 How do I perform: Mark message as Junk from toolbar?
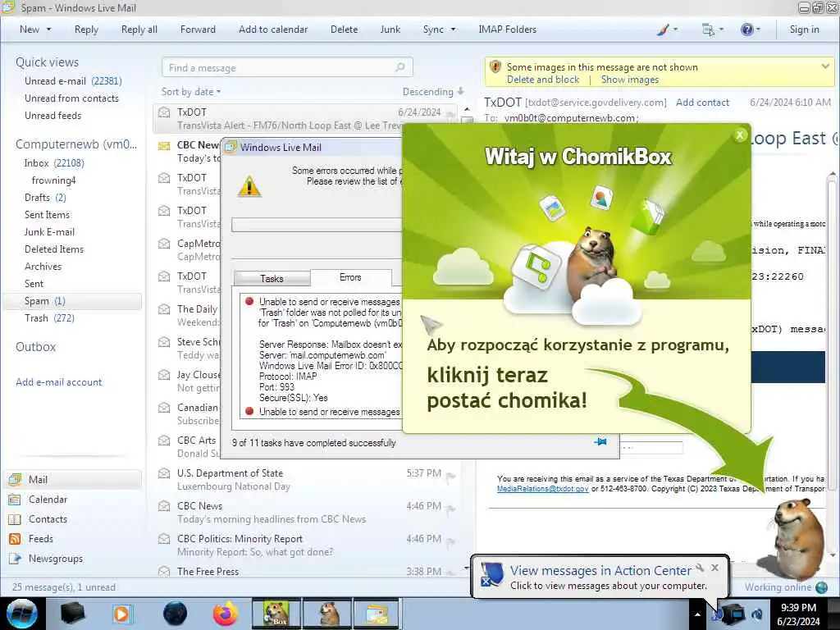[x=390, y=30]
